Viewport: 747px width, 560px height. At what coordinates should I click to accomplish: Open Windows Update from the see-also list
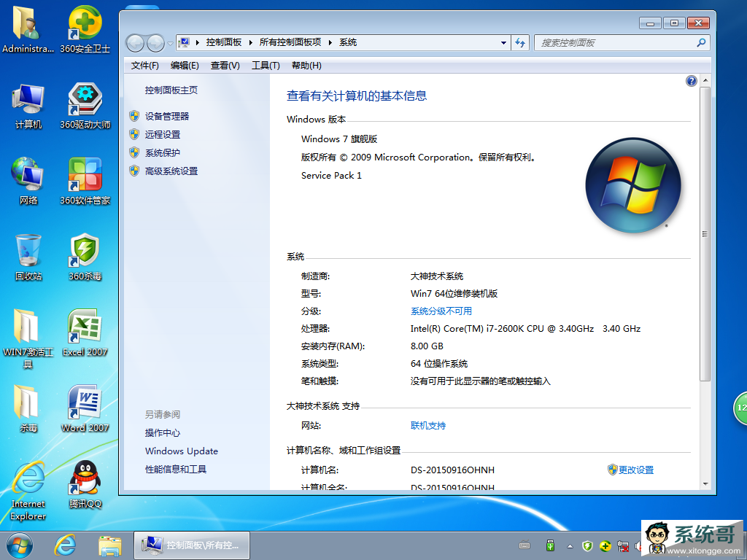coord(182,451)
